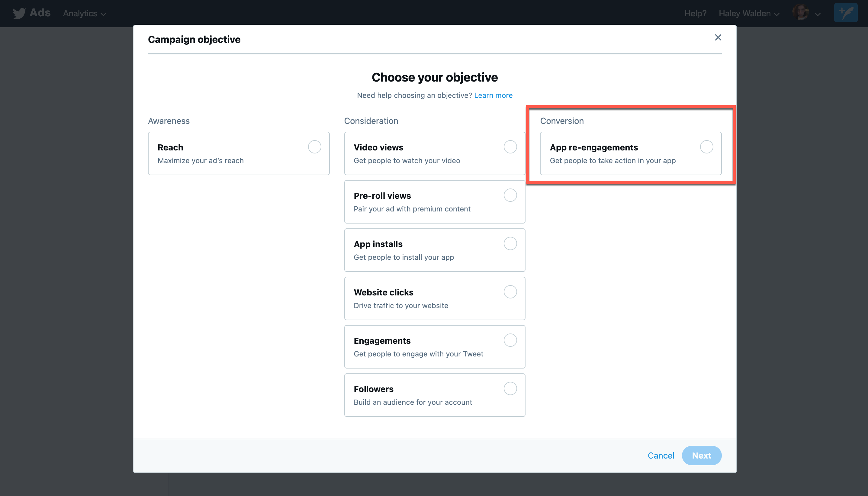Select the Followers objective radio button
The image size is (868, 496).
510,388
